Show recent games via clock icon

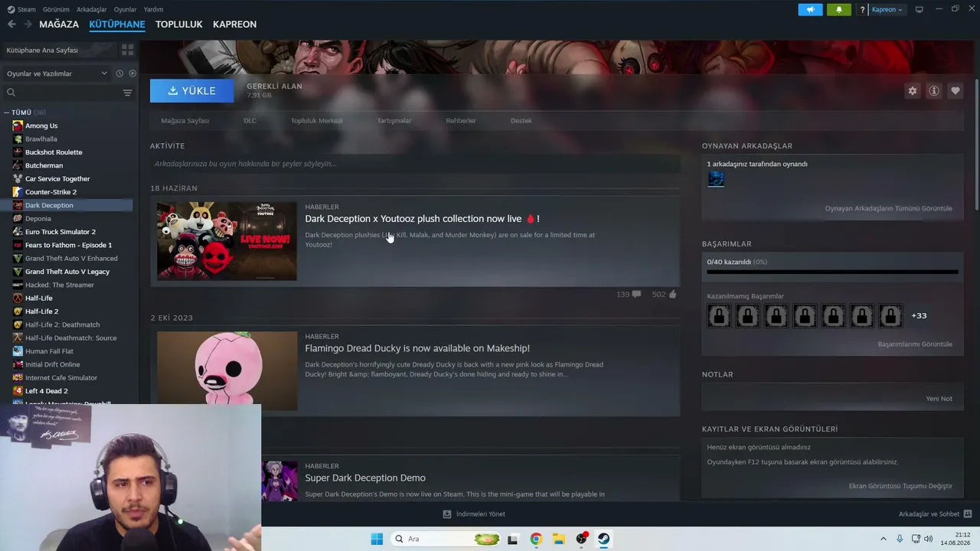pos(119,73)
